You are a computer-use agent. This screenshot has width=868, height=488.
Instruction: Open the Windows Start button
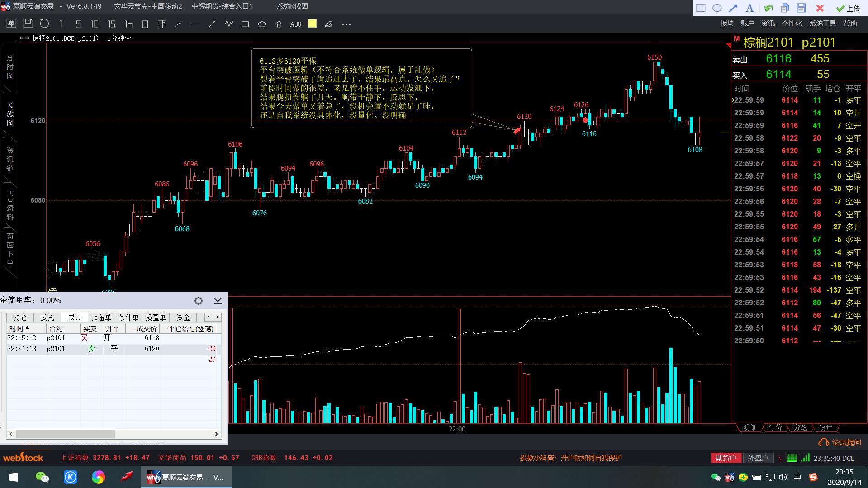[13, 477]
